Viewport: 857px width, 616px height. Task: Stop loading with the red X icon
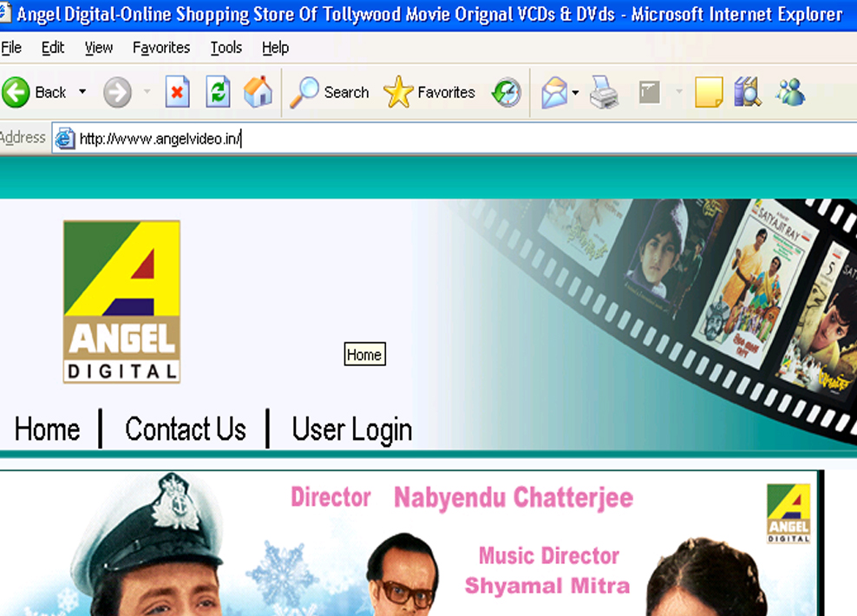pos(178,92)
